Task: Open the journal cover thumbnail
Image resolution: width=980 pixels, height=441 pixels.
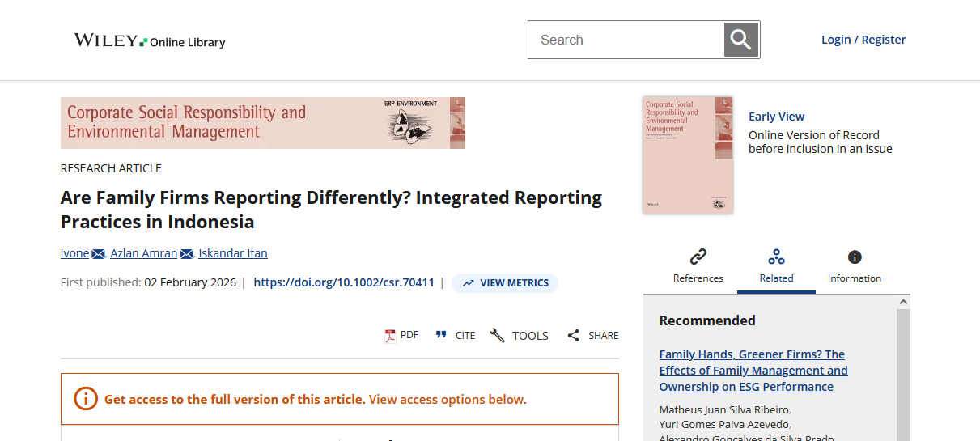Action: (687, 155)
